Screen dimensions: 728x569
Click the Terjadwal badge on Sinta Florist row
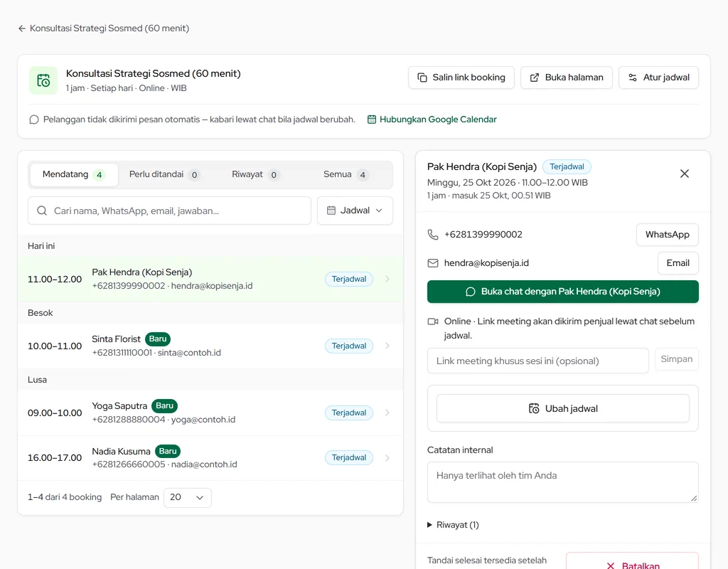click(349, 346)
